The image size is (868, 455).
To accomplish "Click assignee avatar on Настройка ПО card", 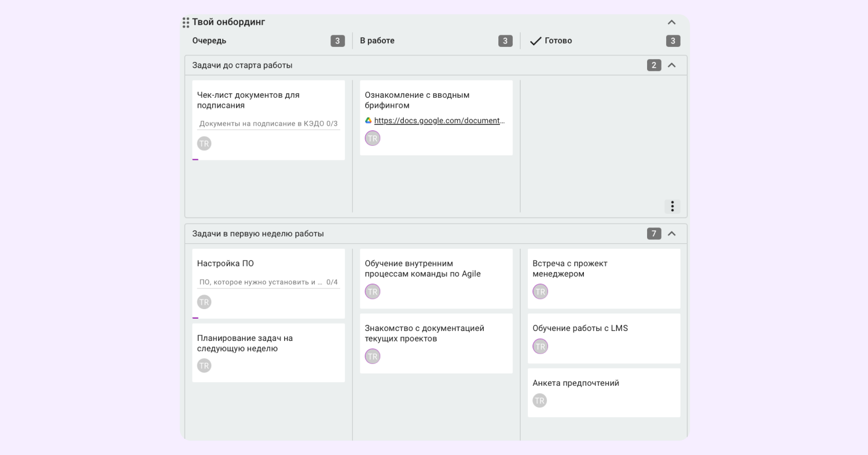I will click(204, 302).
